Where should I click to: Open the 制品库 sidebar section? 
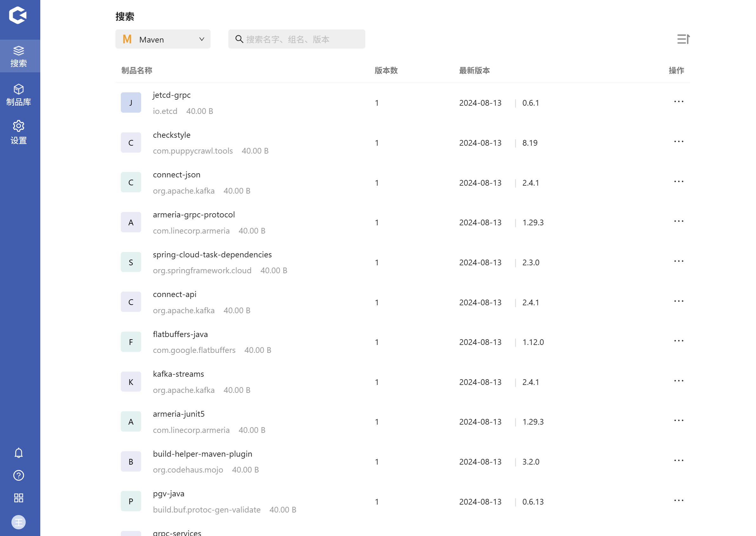coord(19,95)
